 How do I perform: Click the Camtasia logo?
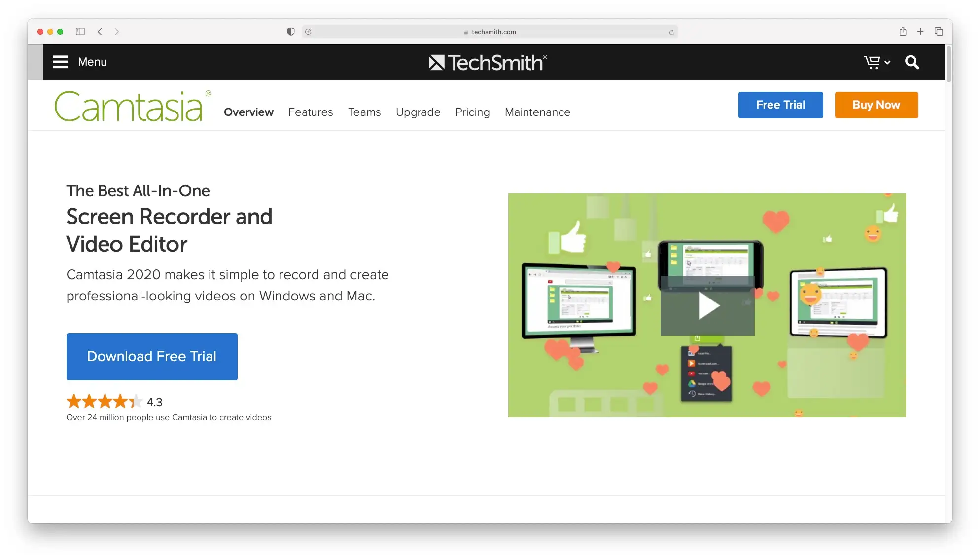click(132, 106)
